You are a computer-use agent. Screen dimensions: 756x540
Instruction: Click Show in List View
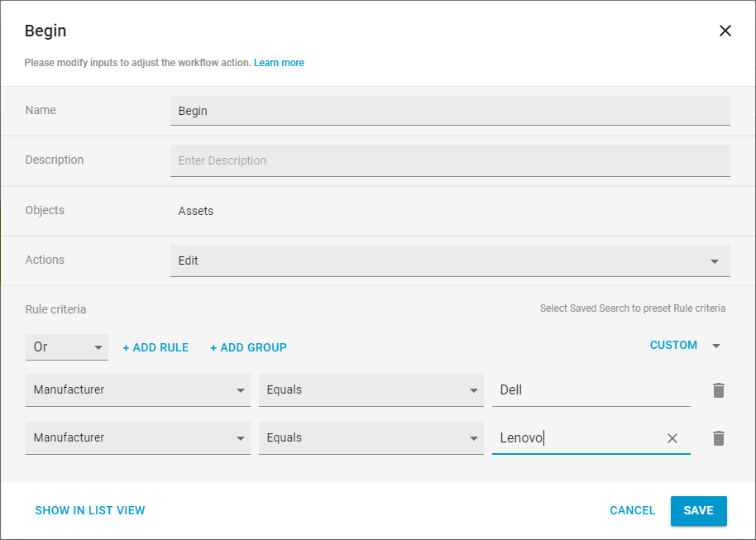click(x=90, y=511)
